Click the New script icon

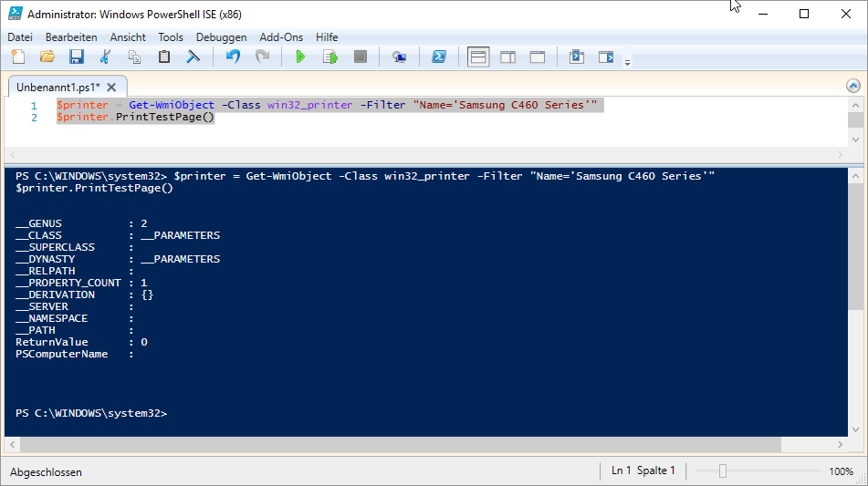(x=17, y=57)
